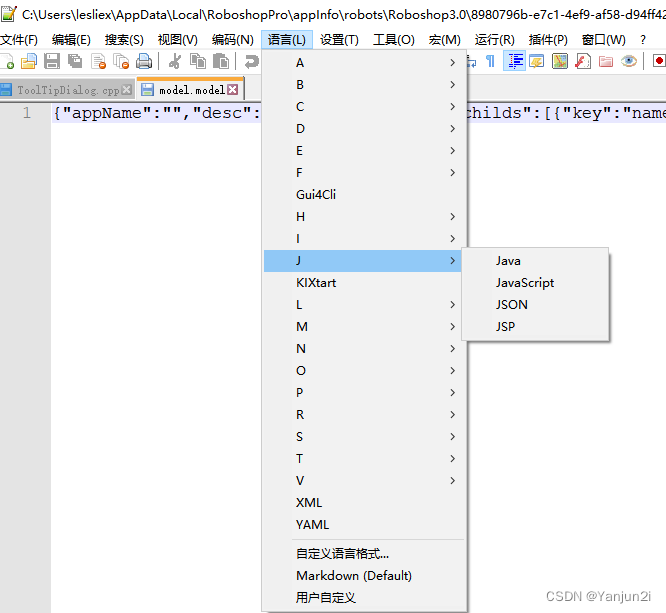Close the model.model tab

[x=232, y=90]
